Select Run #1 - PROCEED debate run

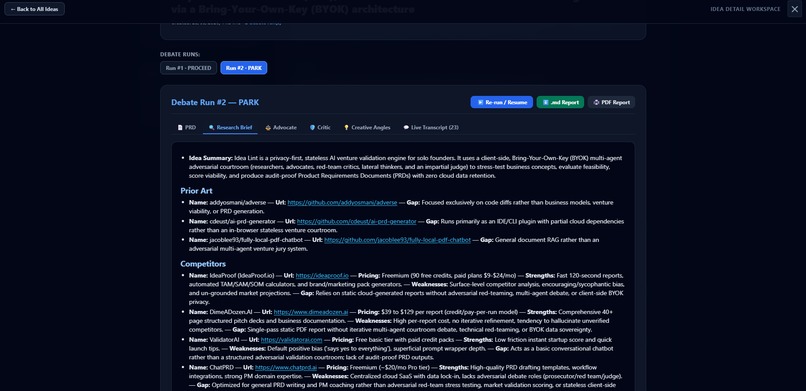(188, 68)
